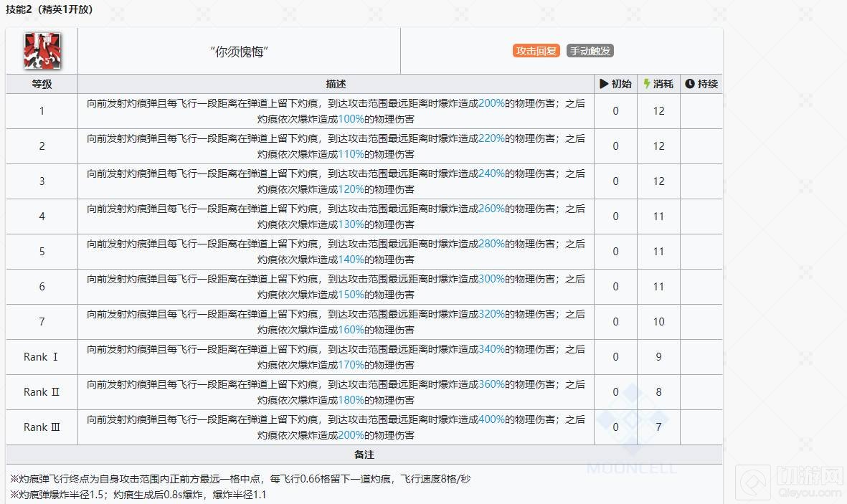Click the blue 400% value in Rank Ⅲ row

(x=491, y=419)
